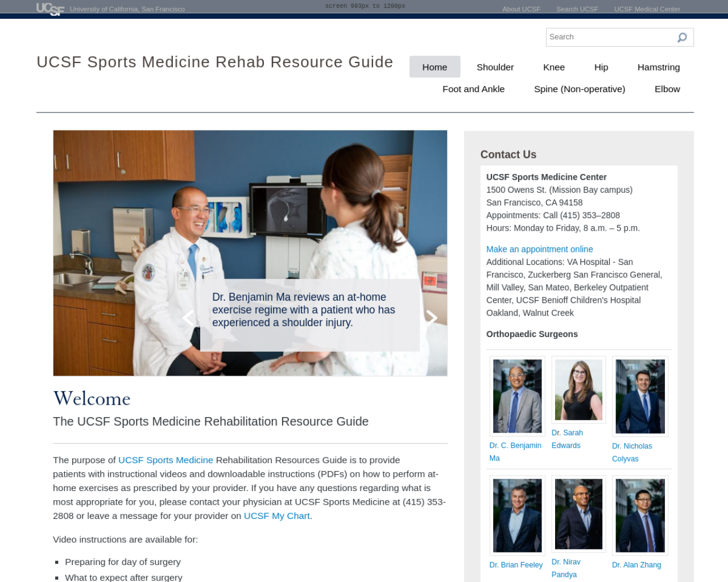Follow the About UCSF link
The width and height of the screenshot is (728, 582).
click(521, 9)
